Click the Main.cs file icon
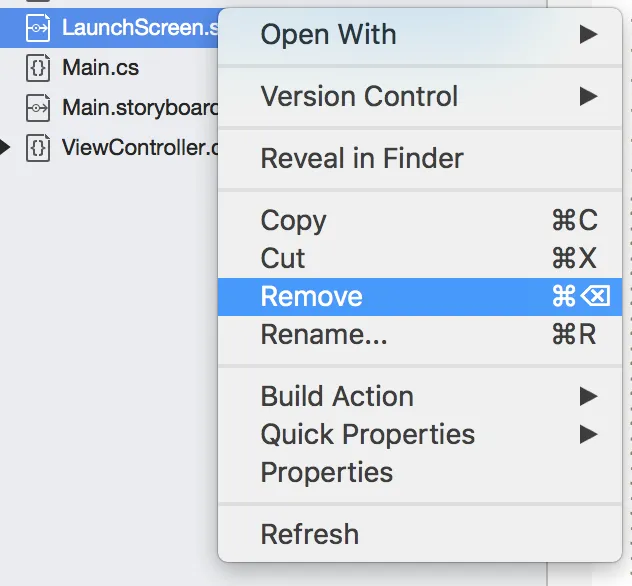 coord(37,68)
